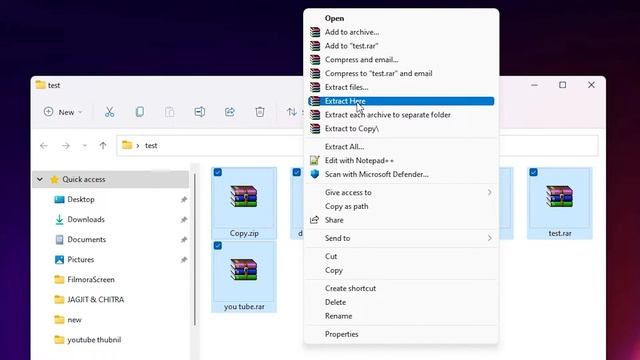Click the Cut scissors icon in toolbar
This screenshot has width=640, height=360.
109,112
